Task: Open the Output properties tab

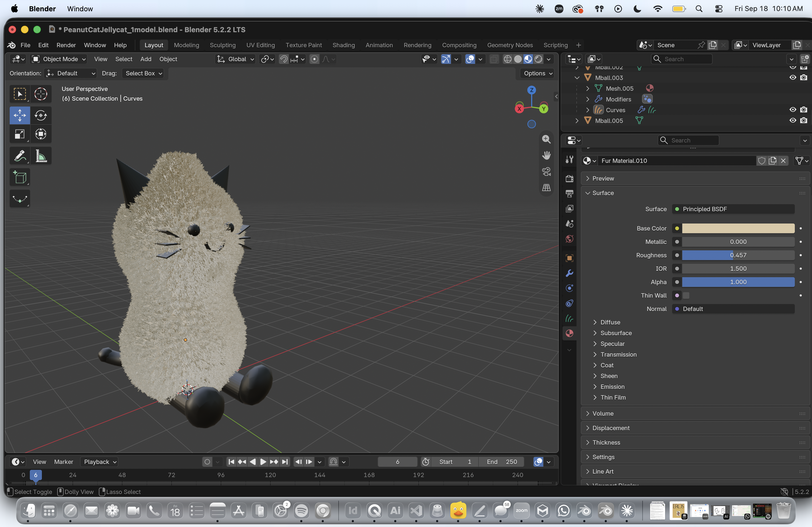Action: (x=569, y=193)
